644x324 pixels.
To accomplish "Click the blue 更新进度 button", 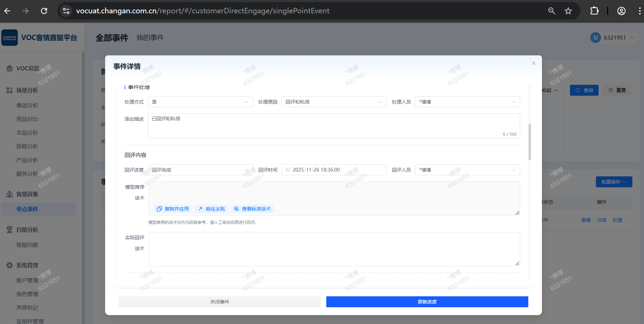I will point(427,302).
